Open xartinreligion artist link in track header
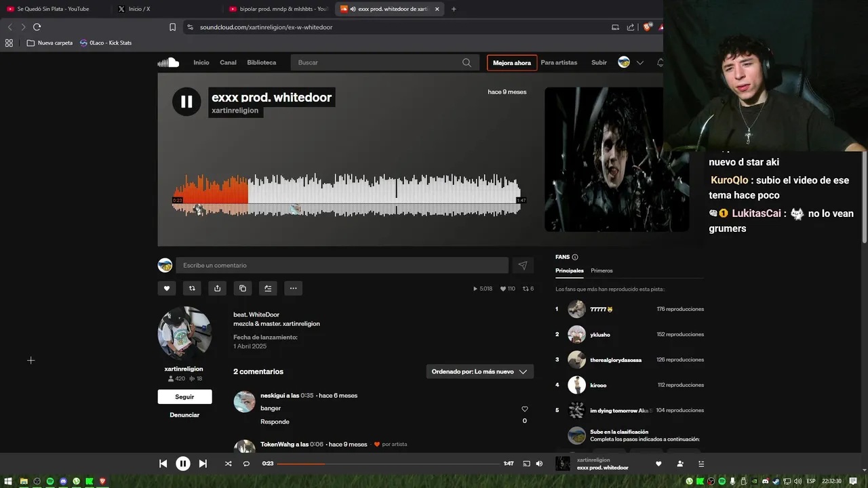 tap(235, 110)
